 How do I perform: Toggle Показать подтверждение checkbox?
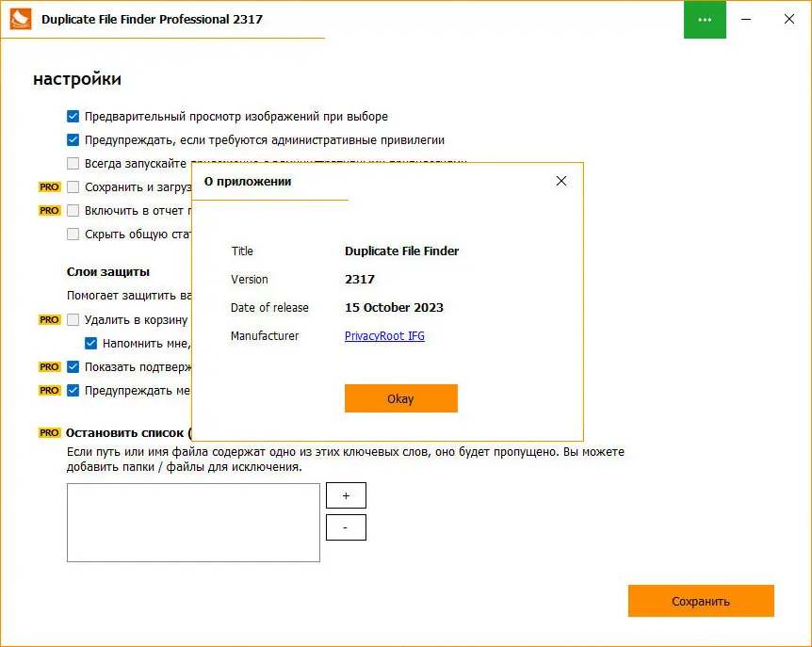pos(73,367)
